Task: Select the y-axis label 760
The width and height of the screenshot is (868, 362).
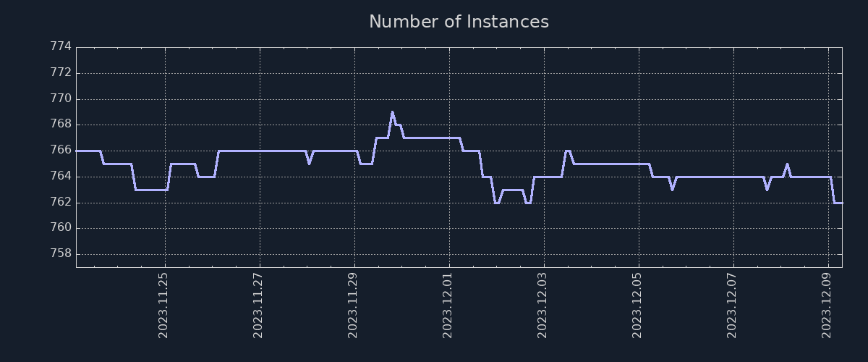Action: pyautogui.click(x=61, y=227)
